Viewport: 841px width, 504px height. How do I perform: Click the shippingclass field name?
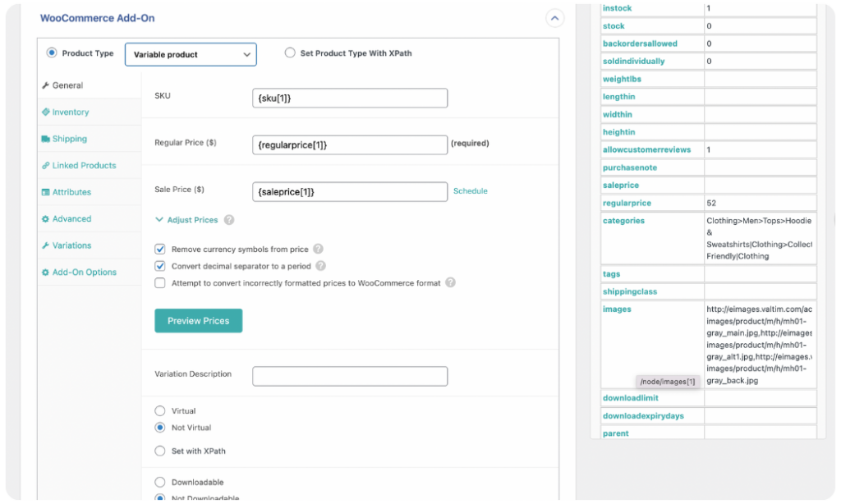point(630,291)
